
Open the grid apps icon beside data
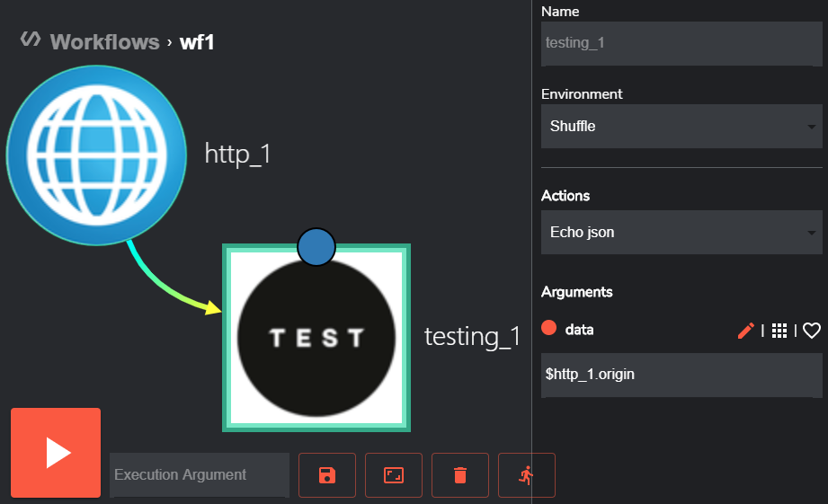click(779, 331)
